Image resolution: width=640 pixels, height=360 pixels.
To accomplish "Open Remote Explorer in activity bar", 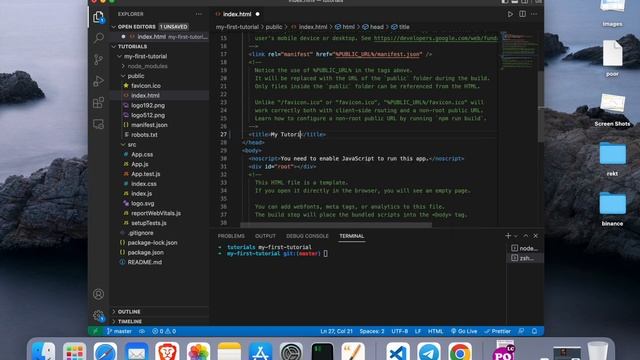I will pyautogui.click(x=98, y=124).
